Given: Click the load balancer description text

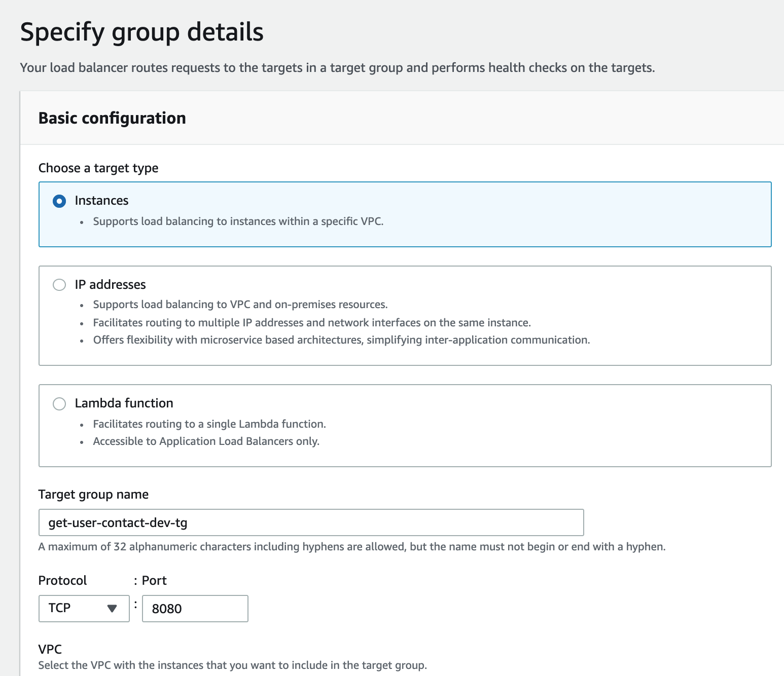Looking at the screenshot, I should (x=337, y=66).
